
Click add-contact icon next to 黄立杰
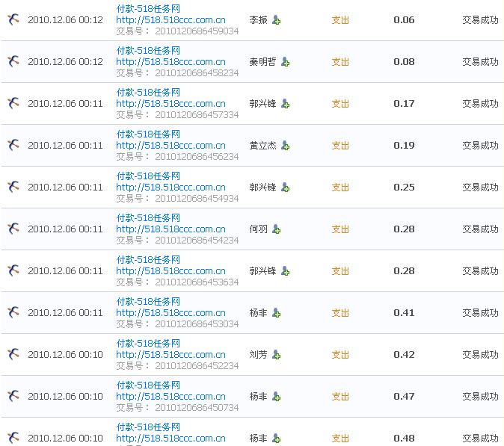[x=285, y=146]
